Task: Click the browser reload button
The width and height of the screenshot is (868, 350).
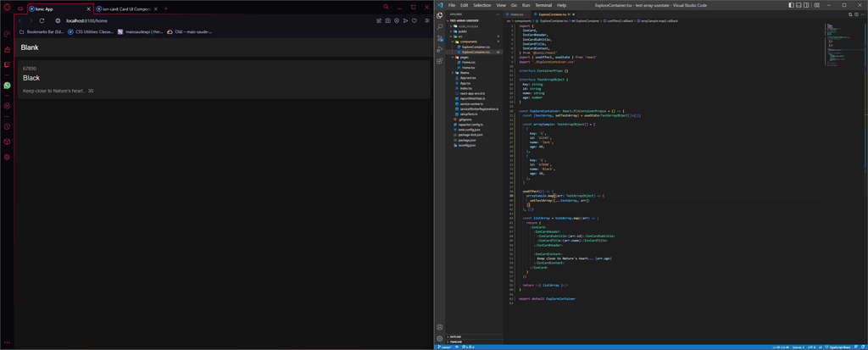Action: (x=42, y=20)
